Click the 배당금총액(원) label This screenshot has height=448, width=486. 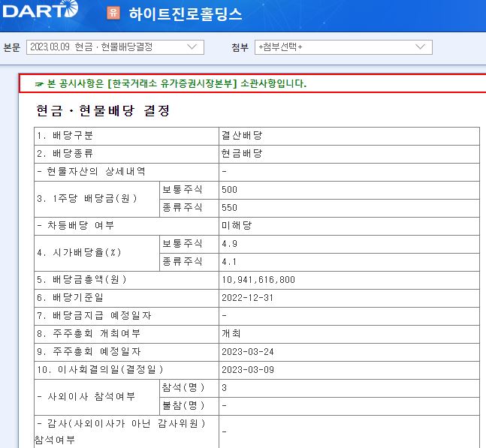[82, 280]
